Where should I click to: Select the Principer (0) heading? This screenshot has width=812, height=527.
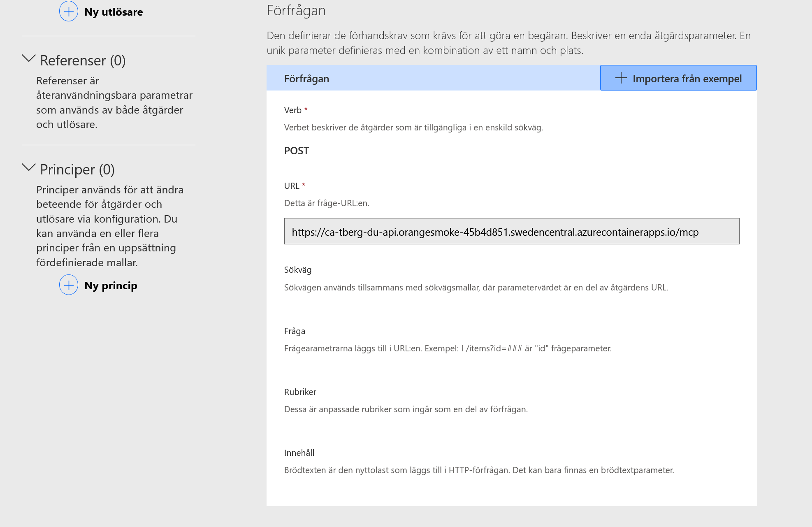click(77, 169)
